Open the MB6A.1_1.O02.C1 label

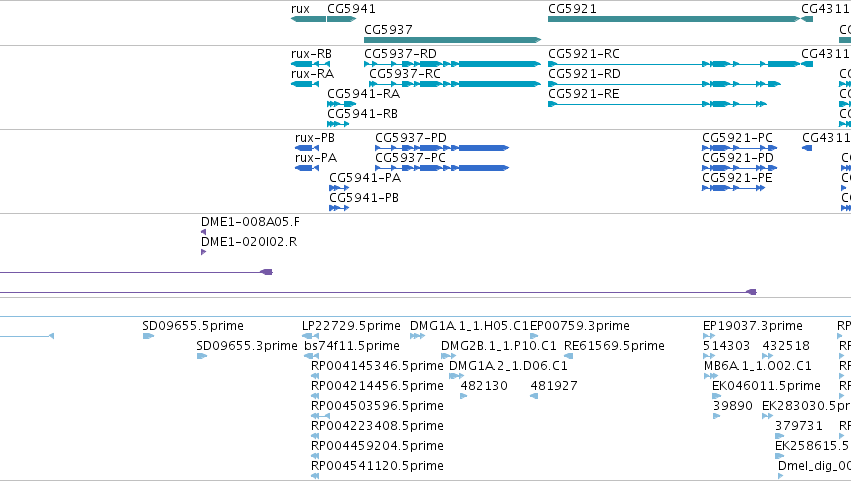[758, 366]
